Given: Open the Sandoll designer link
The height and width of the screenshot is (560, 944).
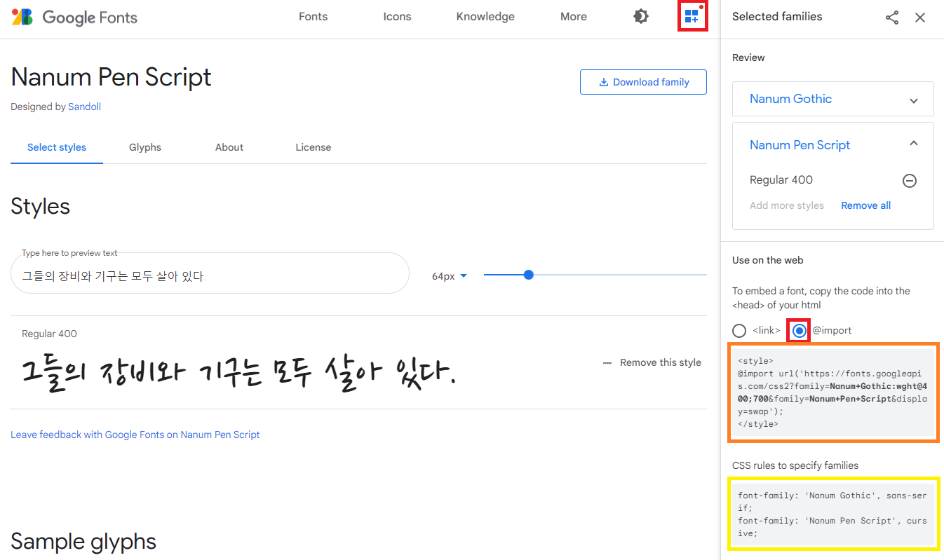Looking at the screenshot, I should tap(85, 107).
